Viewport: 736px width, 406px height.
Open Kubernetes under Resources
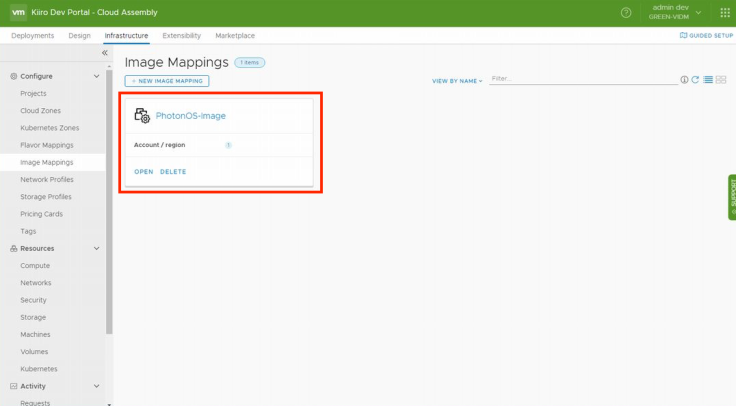click(x=39, y=369)
